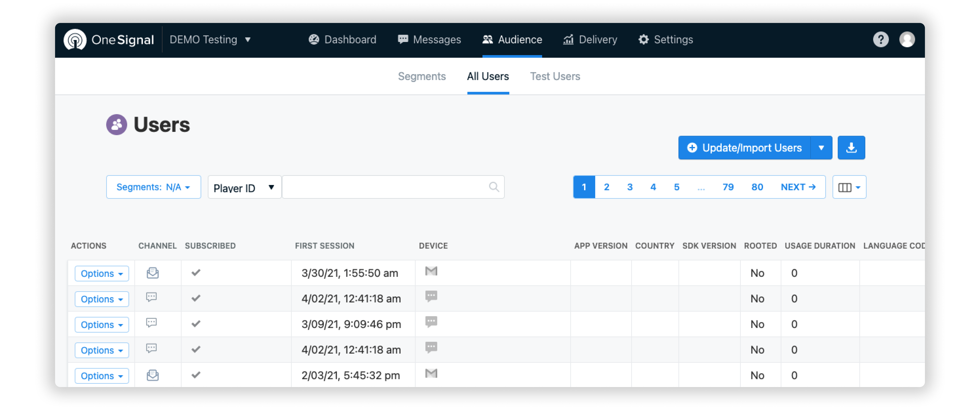The height and width of the screenshot is (410, 980).
Task: Click the email channel icon in first row
Action: [153, 273]
